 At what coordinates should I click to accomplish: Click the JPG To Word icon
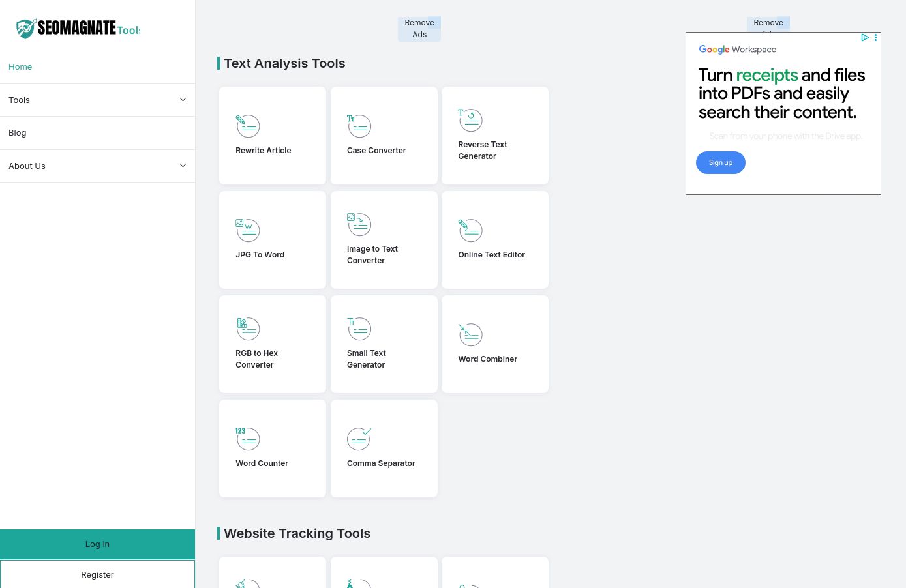(247, 230)
